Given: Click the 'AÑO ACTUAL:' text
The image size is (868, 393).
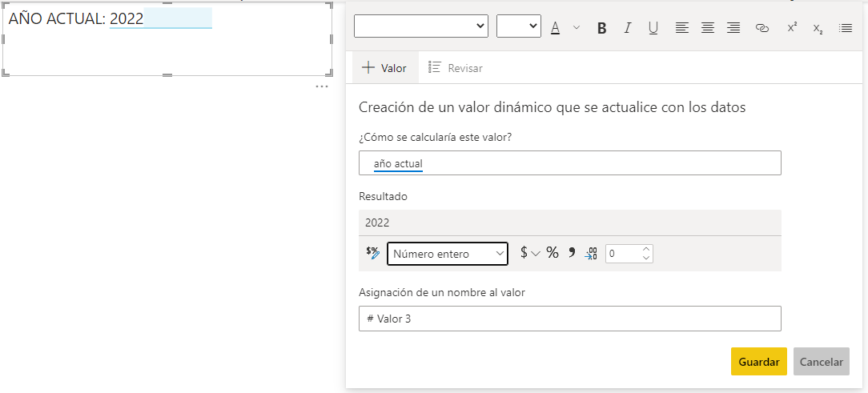Looking at the screenshot, I should [57, 18].
